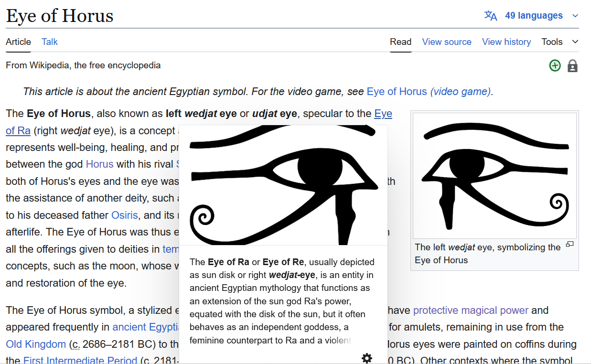The image size is (591, 364).
Task: Open the Eye of Ra preview popup image
Action: (x=283, y=185)
